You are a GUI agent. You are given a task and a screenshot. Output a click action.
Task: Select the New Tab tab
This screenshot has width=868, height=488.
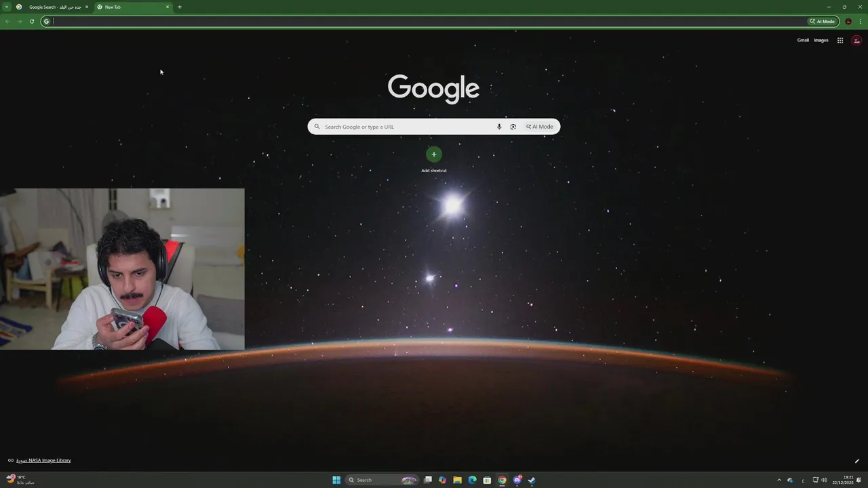(x=132, y=7)
